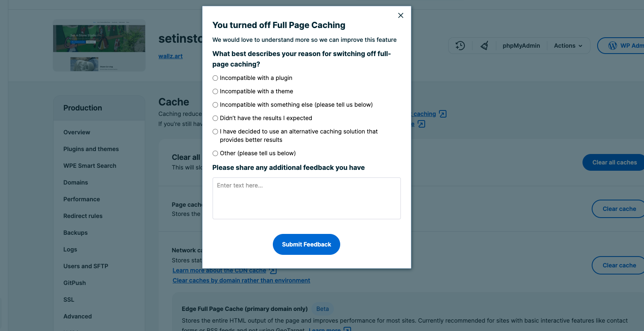Select the Incompatible with a plugin option
The height and width of the screenshot is (331, 644).
click(215, 78)
